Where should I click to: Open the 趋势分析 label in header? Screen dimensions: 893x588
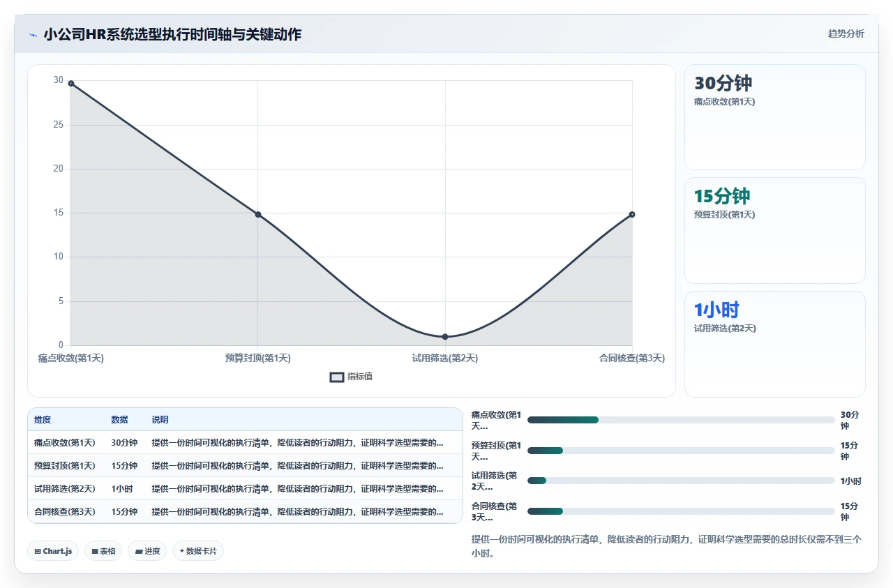click(846, 33)
